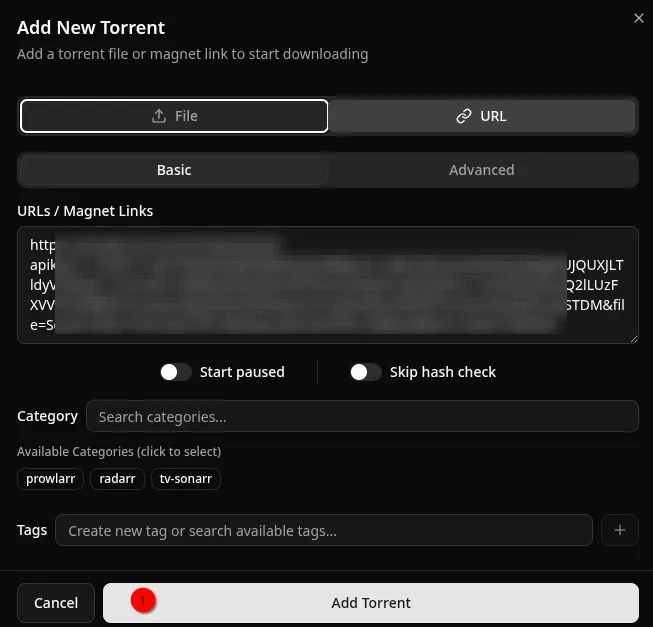Image resolution: width=653 pixels, height=627 pixels.
Task: Click the red number 1 badge
Action: pyautogui.click(x=143, y=601)
